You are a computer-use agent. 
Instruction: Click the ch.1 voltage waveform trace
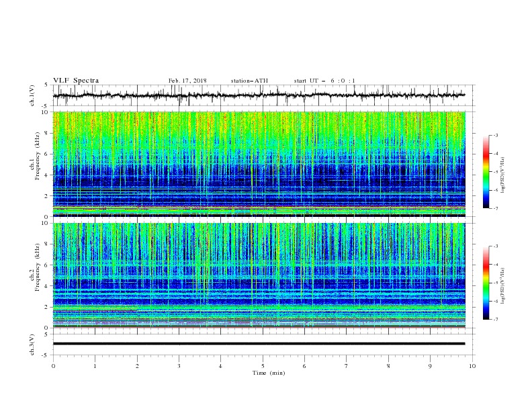click(259, 95)
